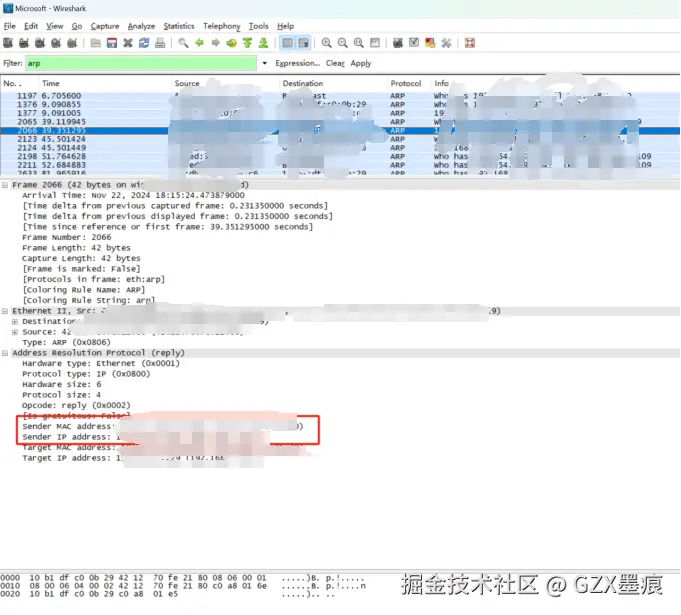Close this capture file X icon
Viewport: 681px width, 615px height.
128,43
